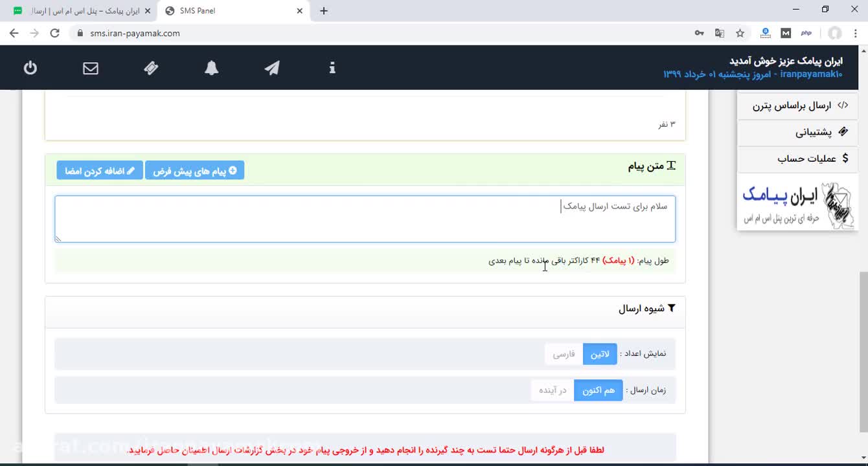The image size is (868, 466).
Task: Open the bell notifications icon
Action: coord(212,68)
